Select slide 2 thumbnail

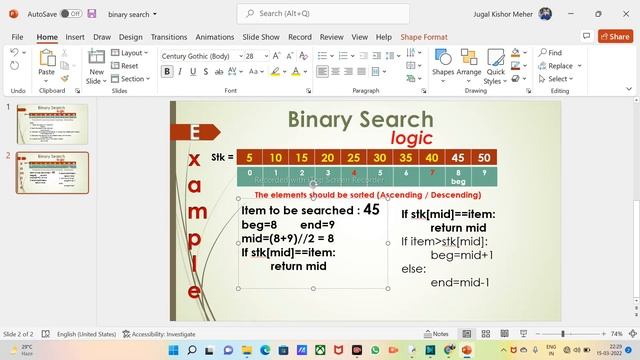[52, 173]
